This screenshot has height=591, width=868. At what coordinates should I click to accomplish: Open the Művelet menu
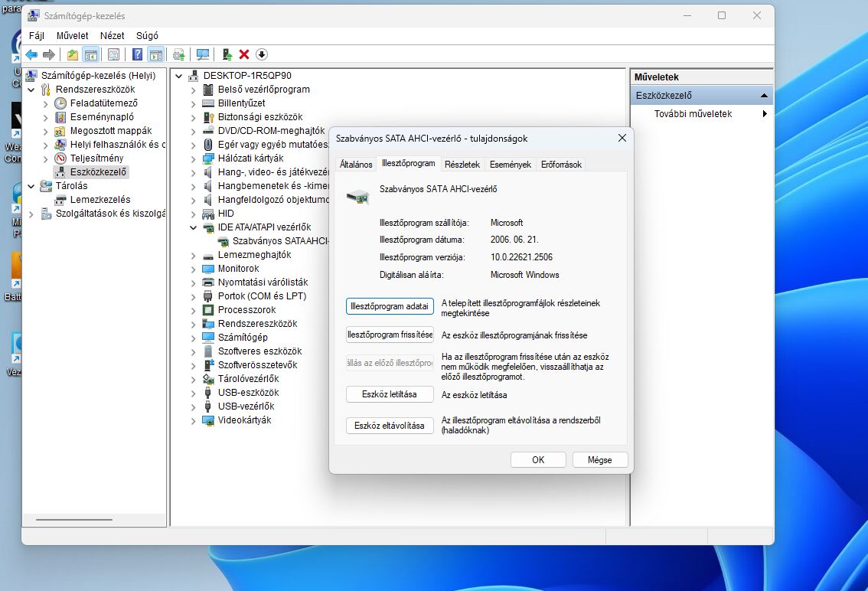tap(73, 35)
